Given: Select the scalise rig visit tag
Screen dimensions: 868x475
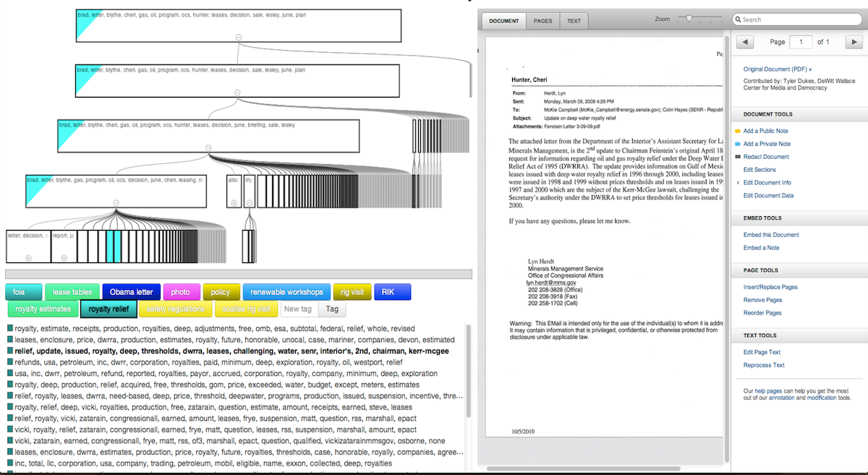Looking at the screenshot, I should click(x=246, y=309).
